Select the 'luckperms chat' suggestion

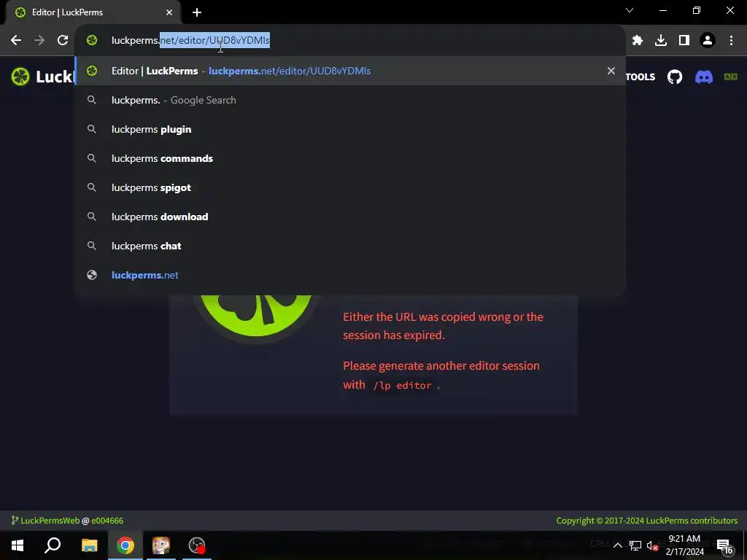tap(350, 246)
